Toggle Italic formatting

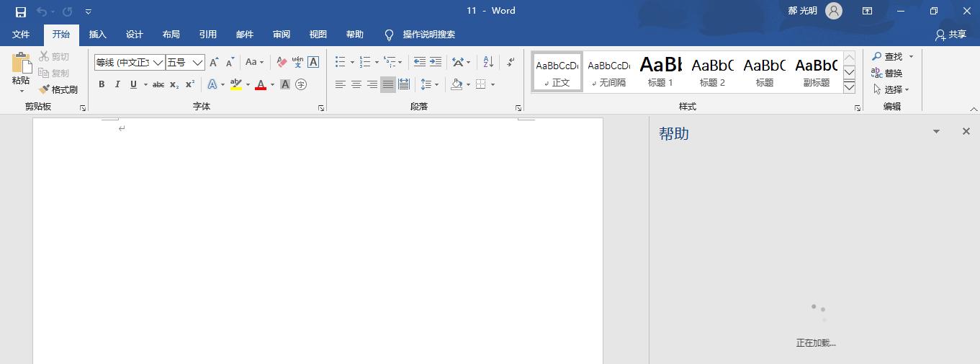(117, 85)
